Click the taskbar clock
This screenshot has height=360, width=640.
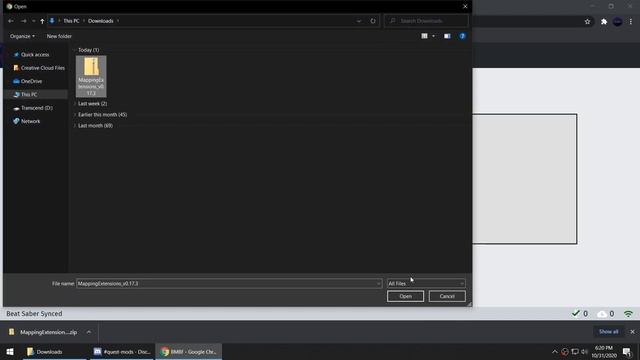pos(604,352)
